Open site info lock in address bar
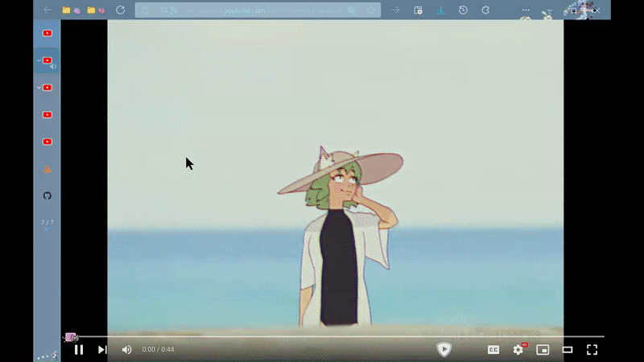This screenshot has width=644, height=362. tap(146, 10)
